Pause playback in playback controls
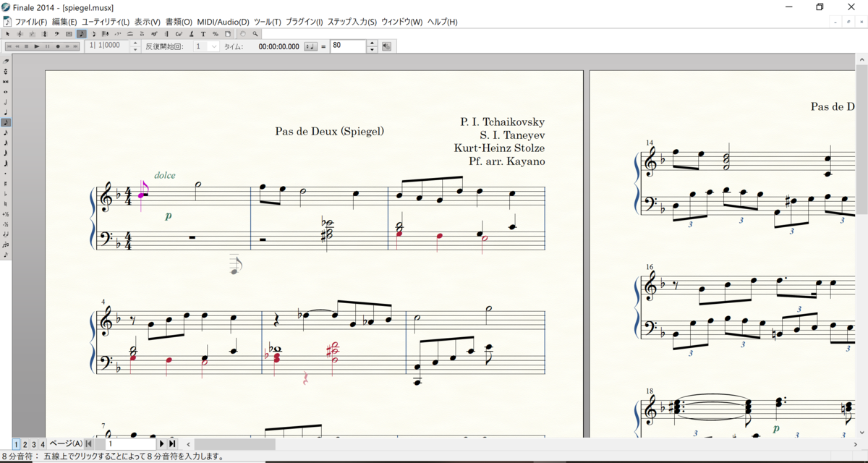The width and height of the screenshot is (868, 463). pos(47,46)
